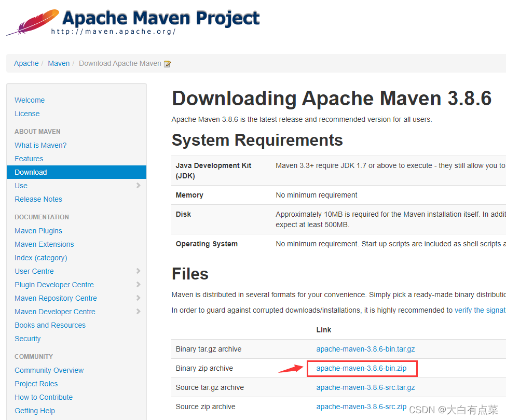Open User Centre link
Viewport: 506px width, 420px height.
[34, 271]
